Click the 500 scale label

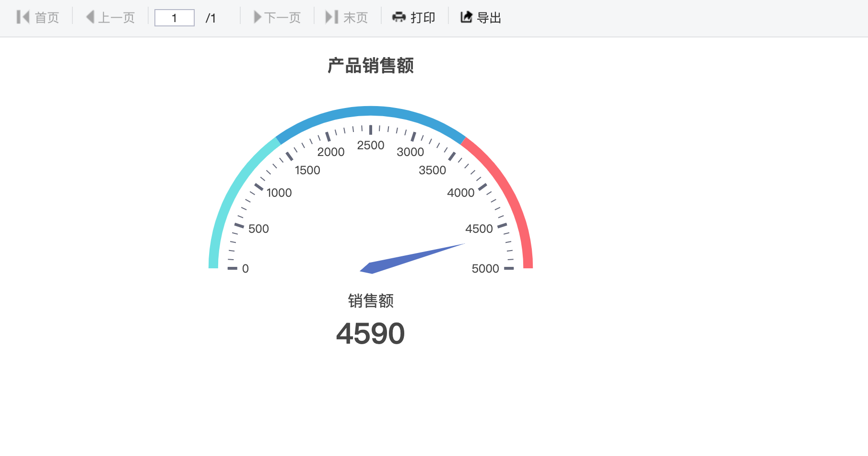[x=258, y=228]
